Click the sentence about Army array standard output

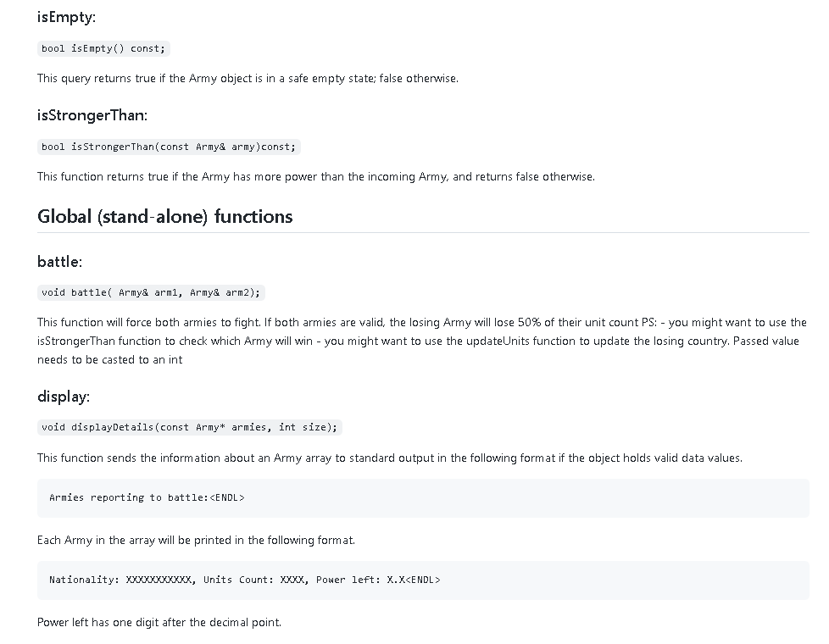(389, 458)
